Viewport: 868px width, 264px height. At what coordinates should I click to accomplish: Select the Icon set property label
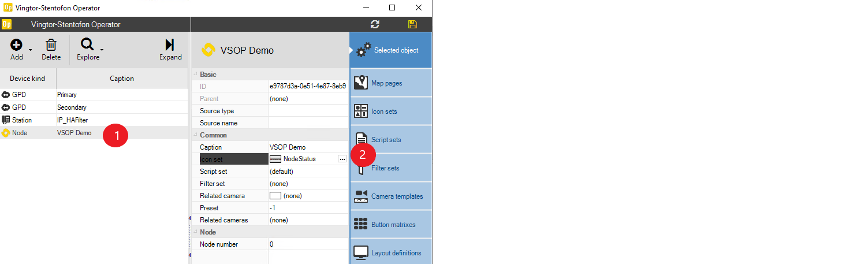coord(233,159)
